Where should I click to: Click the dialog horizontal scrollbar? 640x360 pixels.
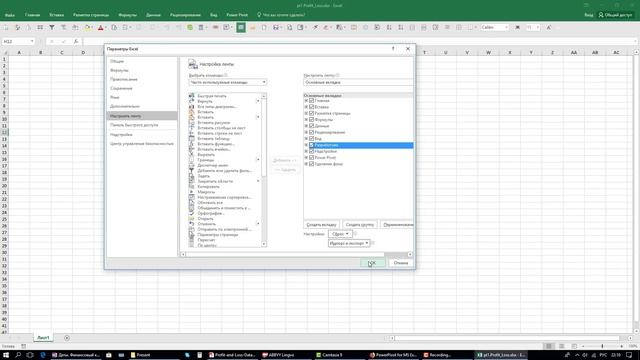click(297, 254)
